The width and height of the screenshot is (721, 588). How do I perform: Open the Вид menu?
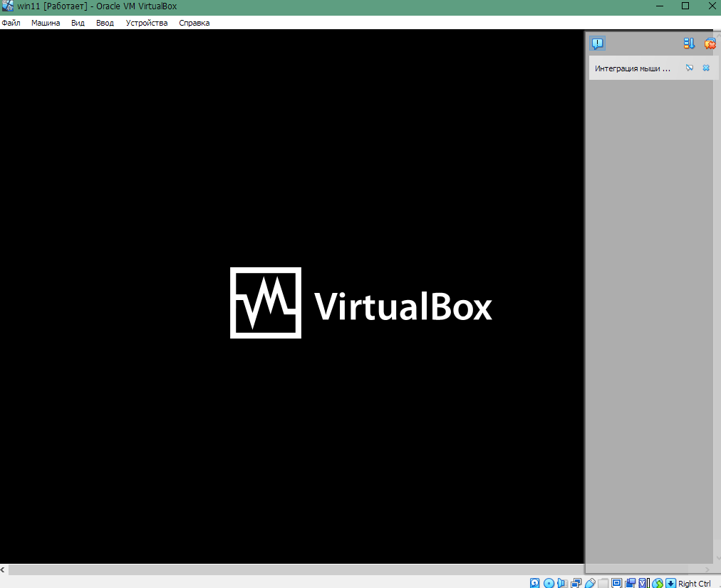(x=78, y=23)
